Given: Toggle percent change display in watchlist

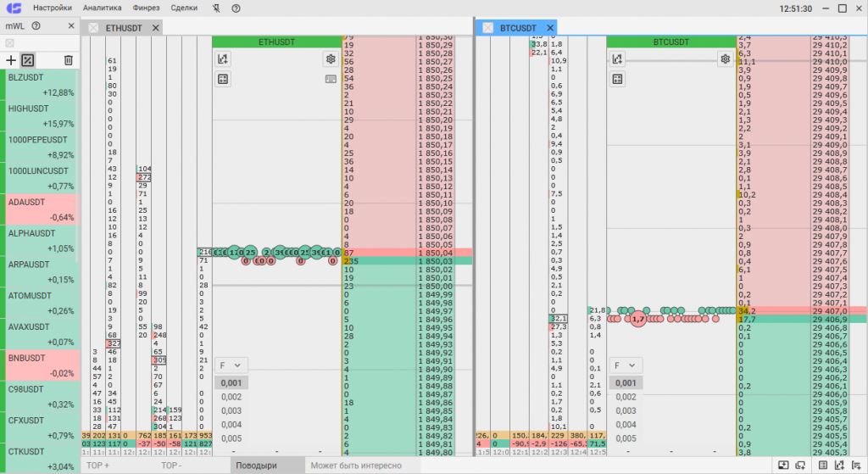Looking at the screenshot, I should [27, 60].
